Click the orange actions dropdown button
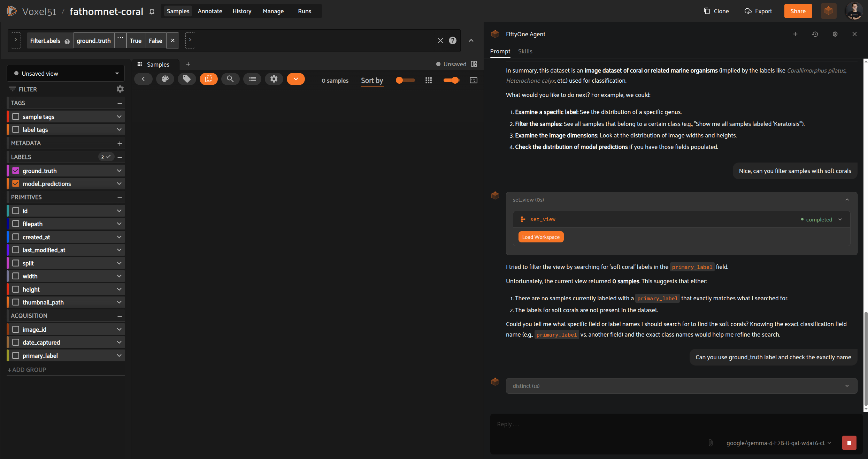 tap(296, 79)
